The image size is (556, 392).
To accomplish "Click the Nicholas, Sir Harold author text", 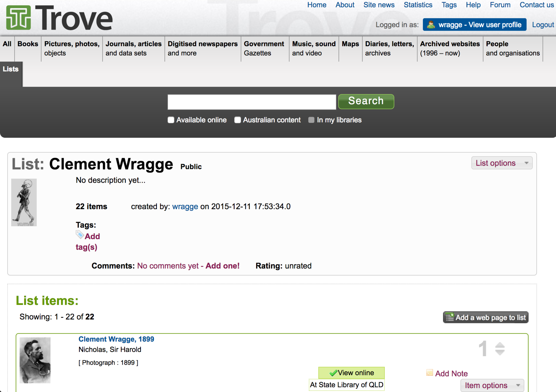I will click(x=110, y=350).
